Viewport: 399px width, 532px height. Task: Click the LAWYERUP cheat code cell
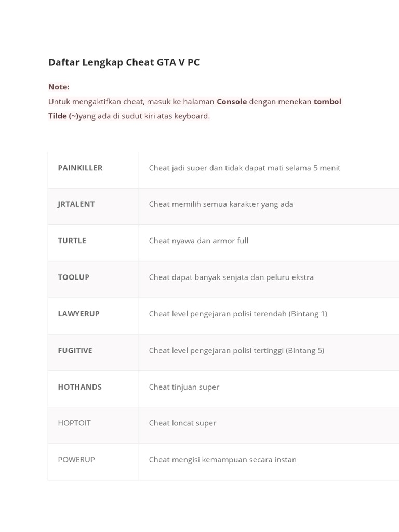(79, 314)
